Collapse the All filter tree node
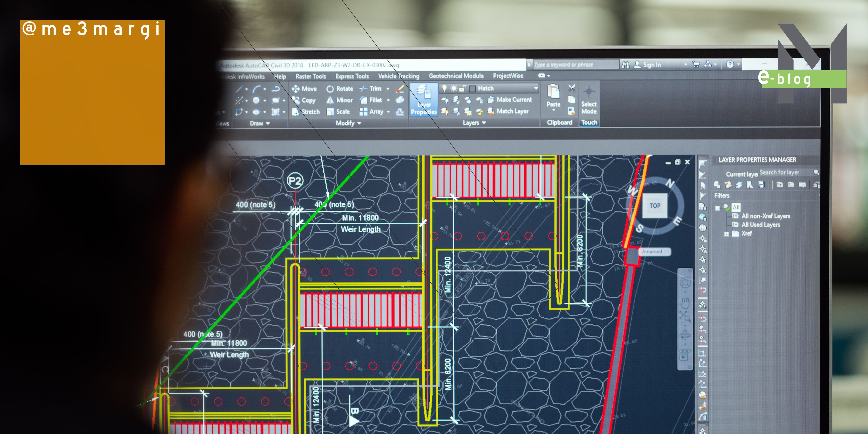868x434 pixels. tap(717, 208)
